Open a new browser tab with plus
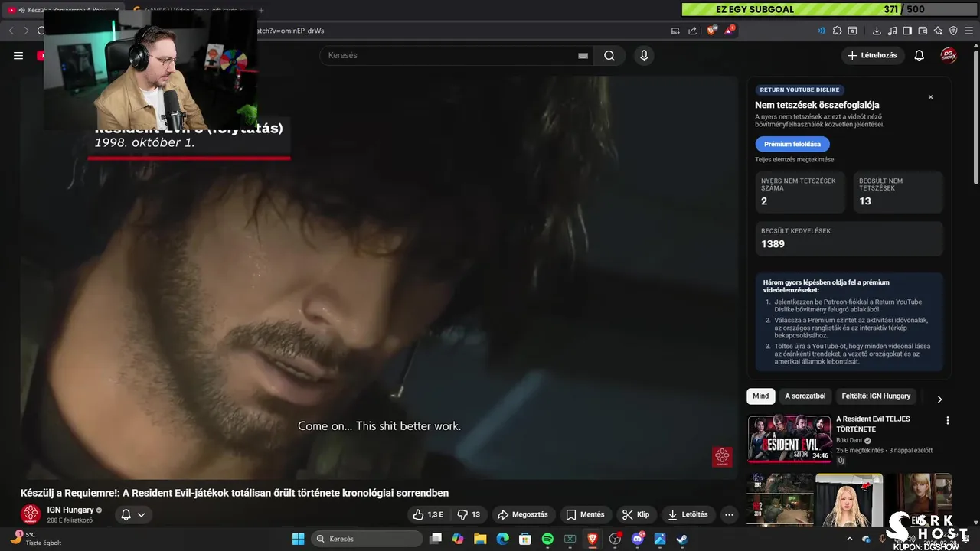The width and height of the screenshot is (980, 551). coord(261,10)
